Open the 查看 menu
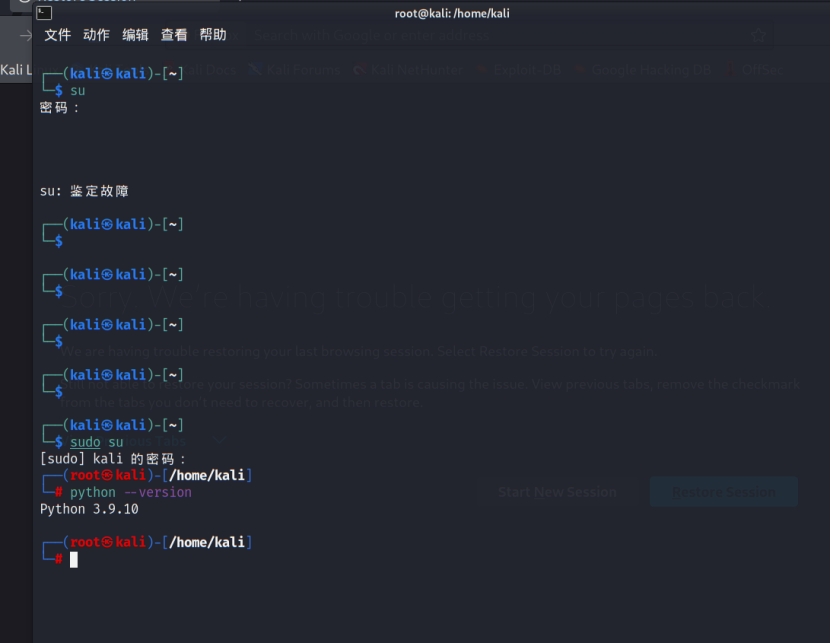831x643 pixels. tap(174, 35)
